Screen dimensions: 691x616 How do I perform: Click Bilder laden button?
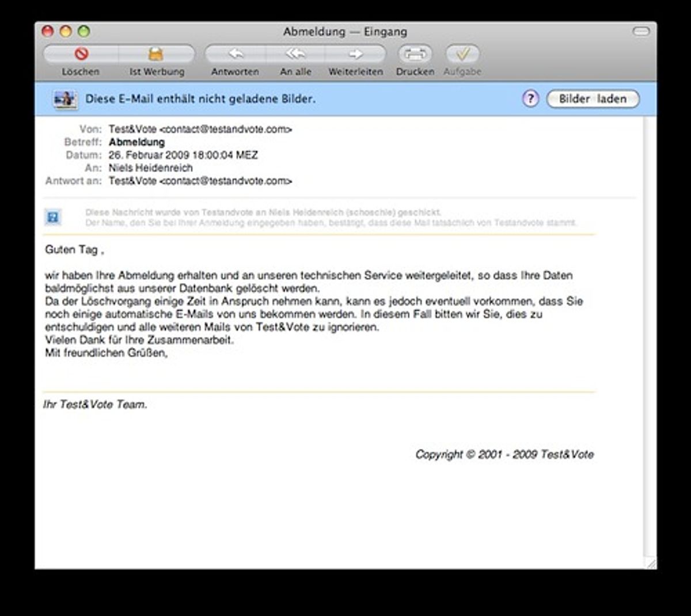(x=593, y=99)
